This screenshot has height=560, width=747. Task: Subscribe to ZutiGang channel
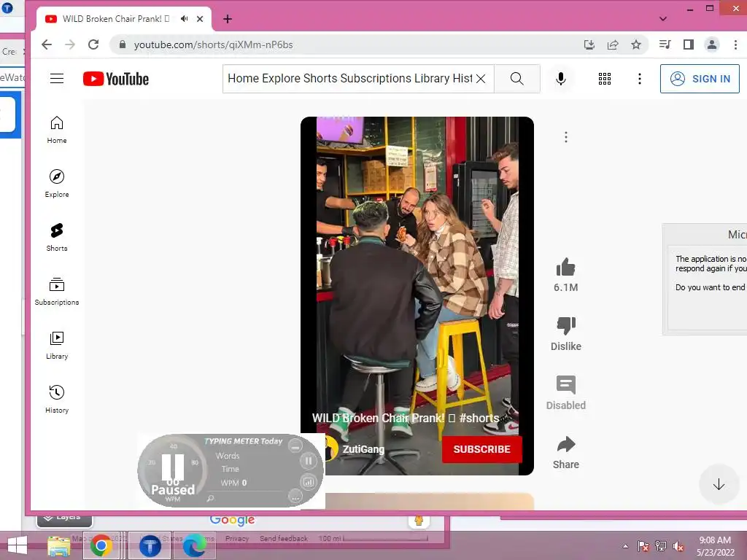coord(481,449)
